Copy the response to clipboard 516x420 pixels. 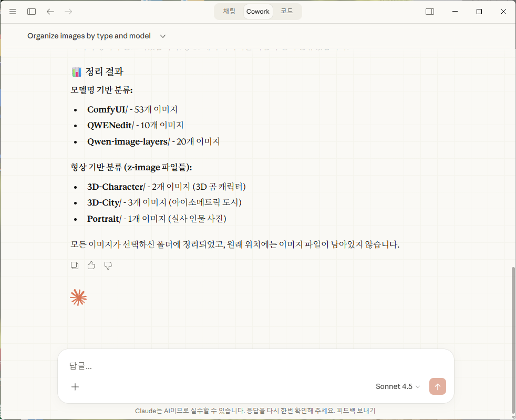coord(75,265)
